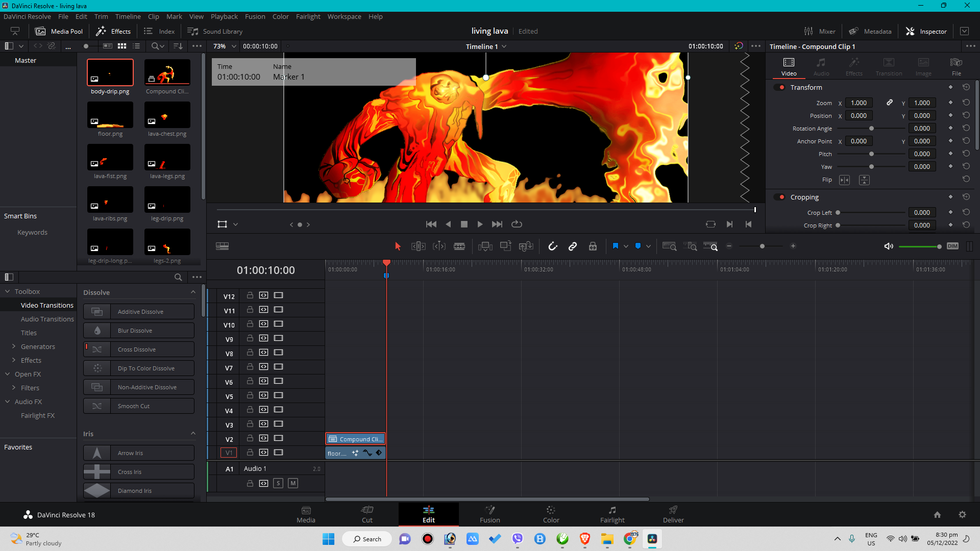Select the Blade Edit Mode tool

pos(459,246)
